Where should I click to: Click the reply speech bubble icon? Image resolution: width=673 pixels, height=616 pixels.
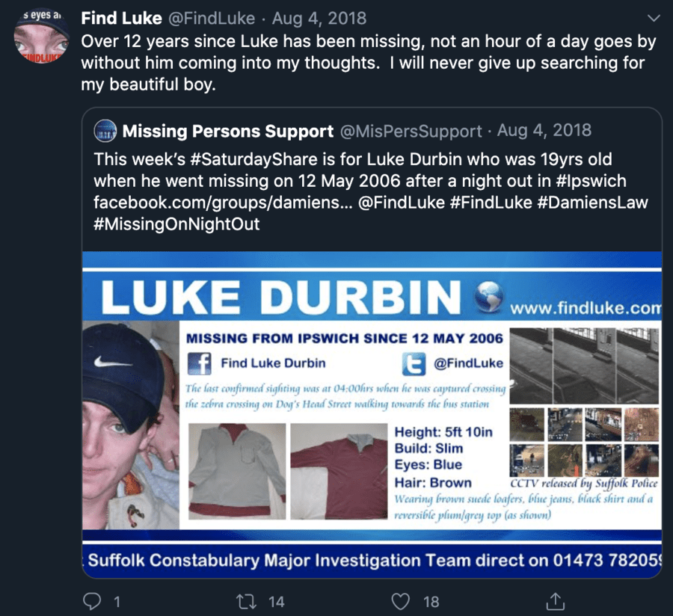point(92,601)
